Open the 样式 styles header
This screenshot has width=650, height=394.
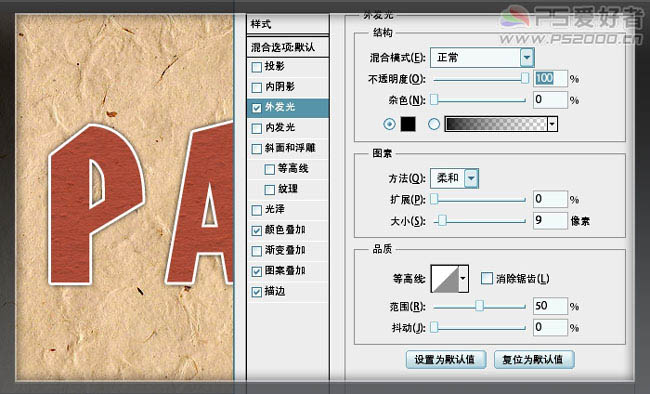[x=288, y=24]
